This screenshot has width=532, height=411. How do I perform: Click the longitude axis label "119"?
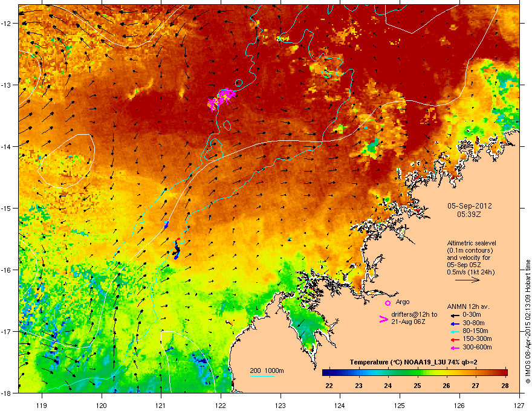pyautogui.click(x=42, y=405)
